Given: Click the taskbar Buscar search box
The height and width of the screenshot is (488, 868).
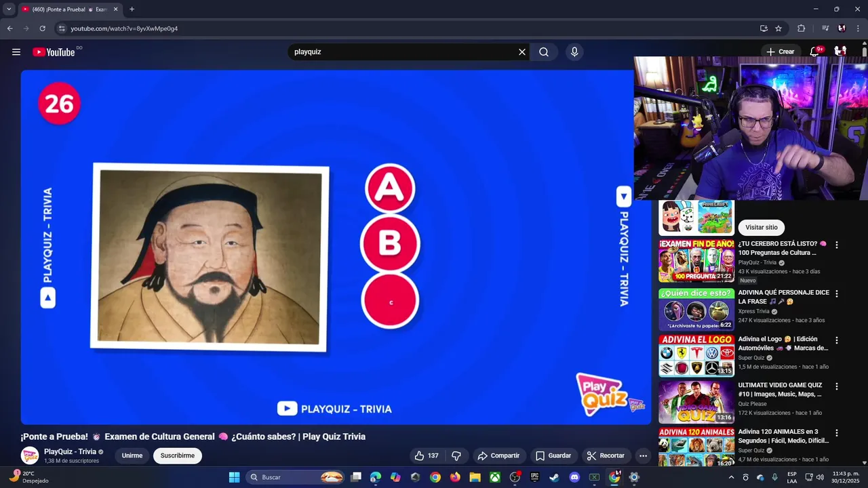Looking at the screenshot, I should (296, 477).
